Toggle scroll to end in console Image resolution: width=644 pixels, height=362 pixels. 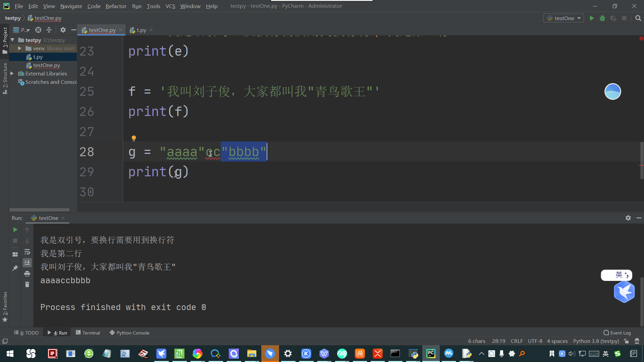[27, 262]
